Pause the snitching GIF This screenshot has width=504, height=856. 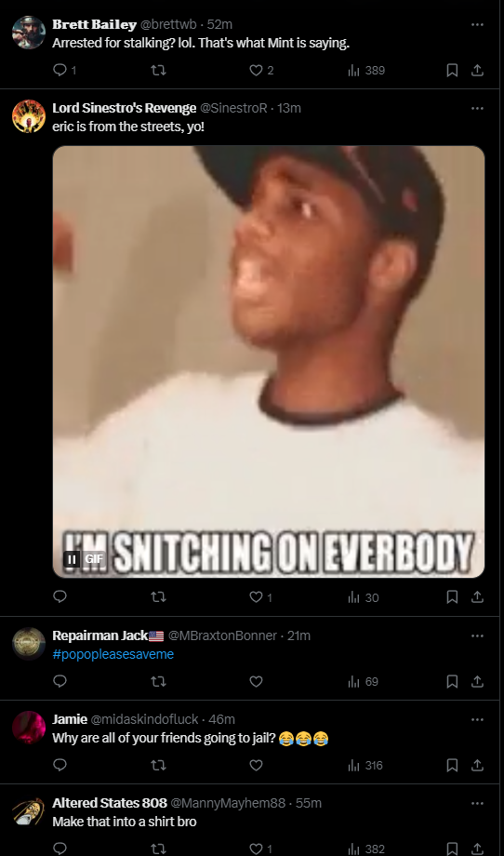[x=72, y=559]
